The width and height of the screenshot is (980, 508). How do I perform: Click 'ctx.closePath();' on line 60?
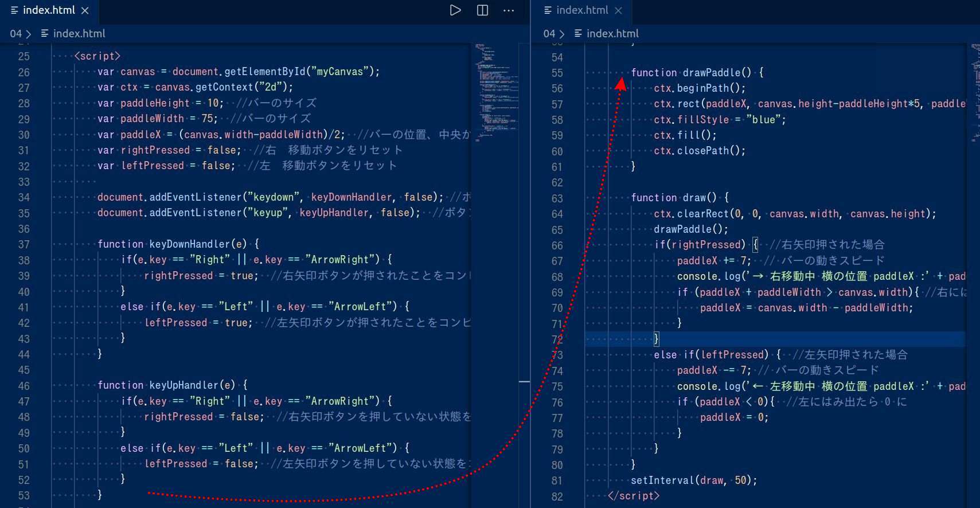[700, 151]
